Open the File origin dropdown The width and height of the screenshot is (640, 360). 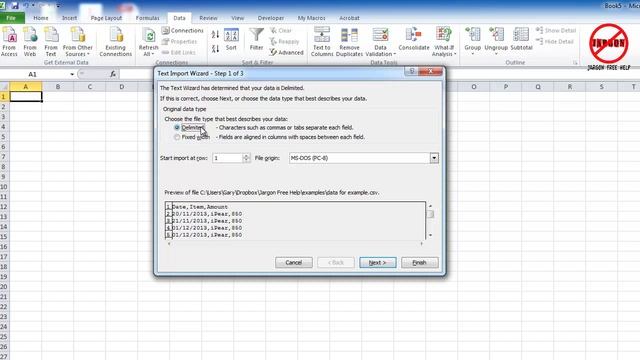point(434,158)
